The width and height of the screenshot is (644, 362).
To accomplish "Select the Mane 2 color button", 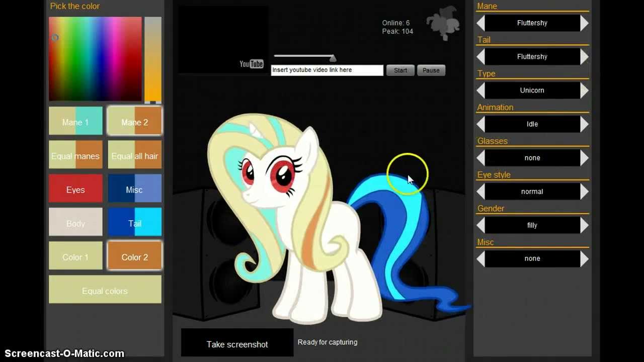I will (x=135, y=121).
